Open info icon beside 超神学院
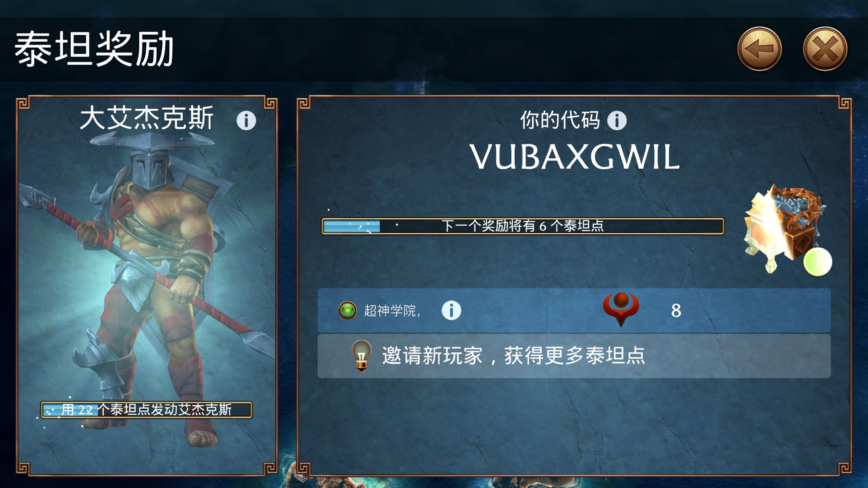This screenshot has width=868, height=488. 451,310
